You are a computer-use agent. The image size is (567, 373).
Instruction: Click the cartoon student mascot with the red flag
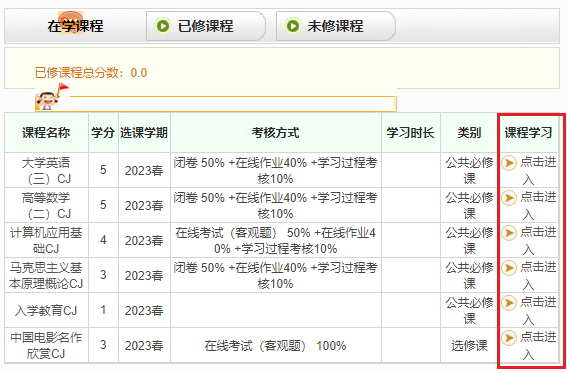tap(51, 97)
